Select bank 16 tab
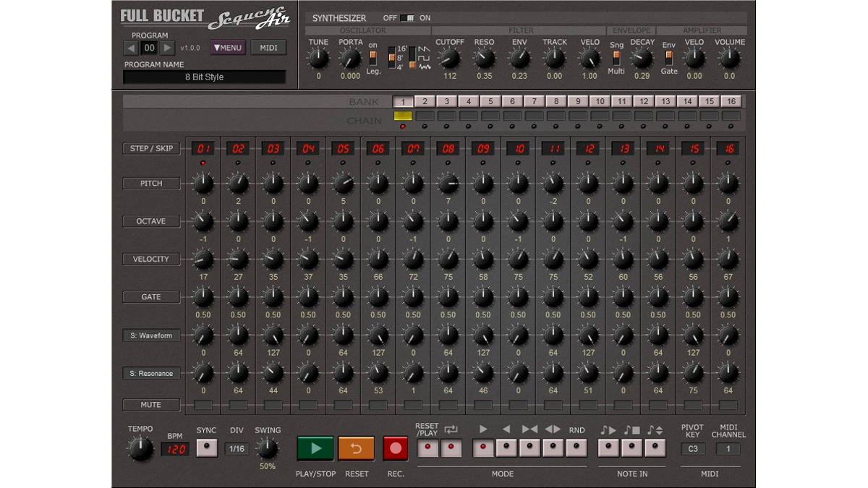Image resolution: width=868 pixels, height=488 pixels. (x=731, y=102)
